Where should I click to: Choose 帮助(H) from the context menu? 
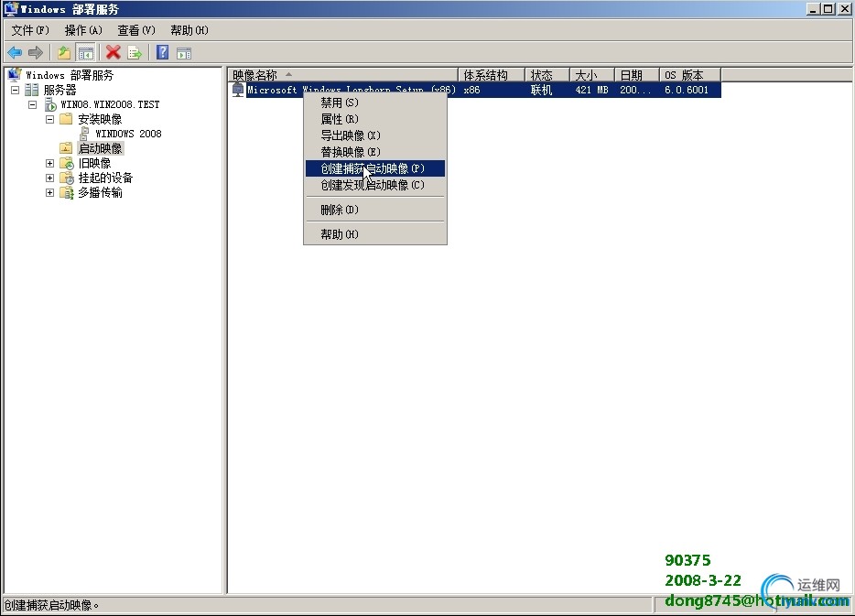(x=375, y=234)
